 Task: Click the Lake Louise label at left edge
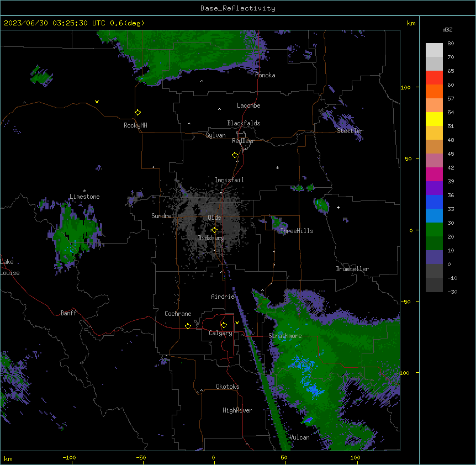[x=10, y=267]
